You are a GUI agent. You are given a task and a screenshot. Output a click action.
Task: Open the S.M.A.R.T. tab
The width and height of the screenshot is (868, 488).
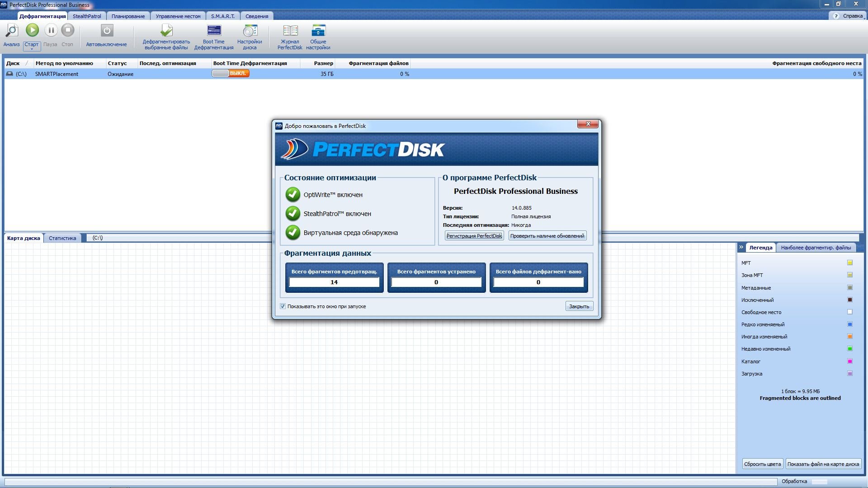pyautogui.click(x=223, y=16)
